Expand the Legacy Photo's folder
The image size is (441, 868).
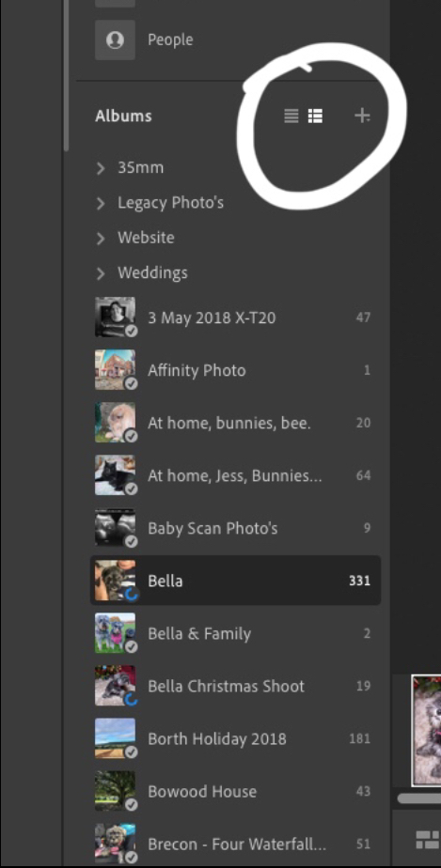coord(101,204)
